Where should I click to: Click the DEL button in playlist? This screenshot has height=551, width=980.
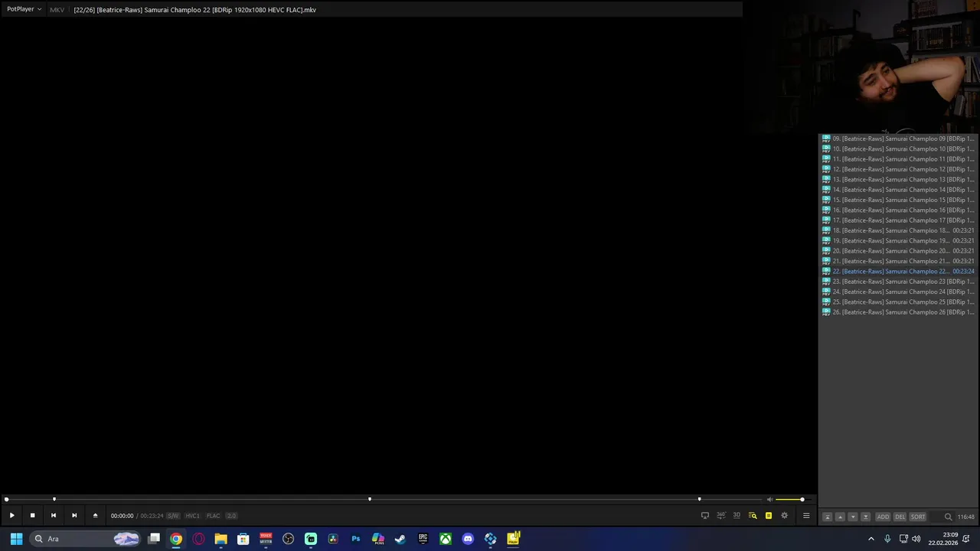(900, 517)
